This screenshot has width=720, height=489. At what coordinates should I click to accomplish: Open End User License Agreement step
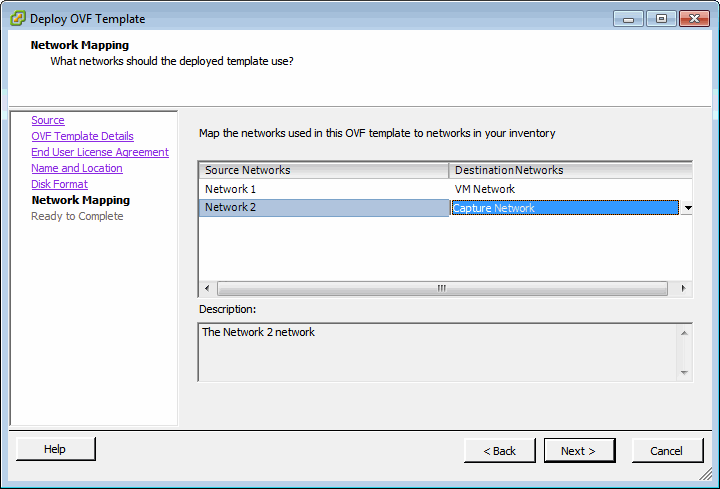(x=100, y=152)
